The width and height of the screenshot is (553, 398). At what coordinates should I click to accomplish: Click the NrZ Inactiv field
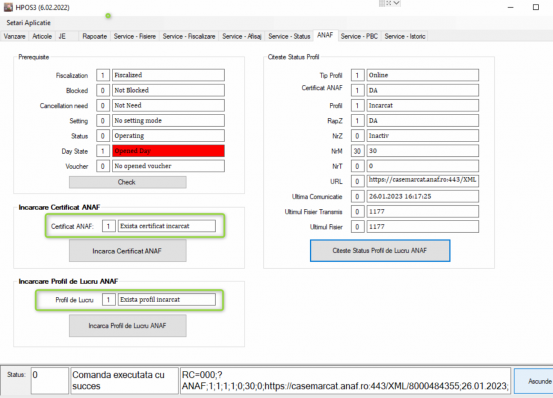click(x=423, y=136)
